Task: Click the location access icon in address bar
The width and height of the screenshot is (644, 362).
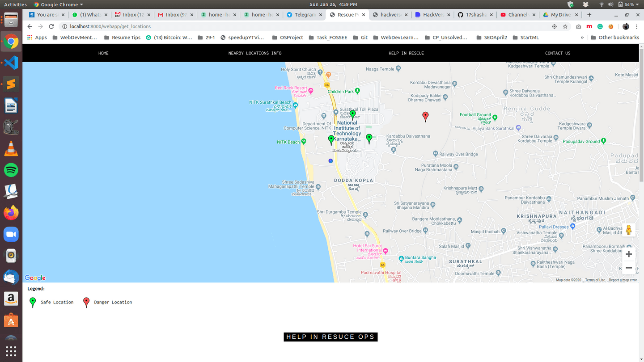Action: tap(555, 26)
